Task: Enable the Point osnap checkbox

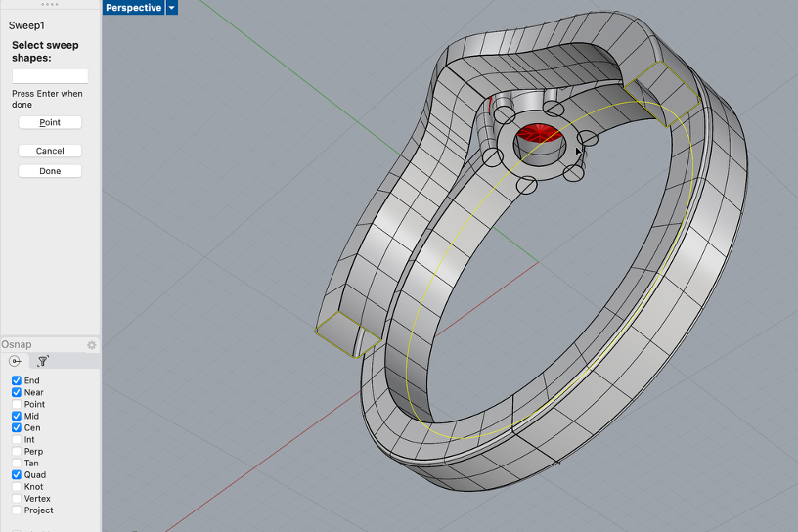Action: 17,404
